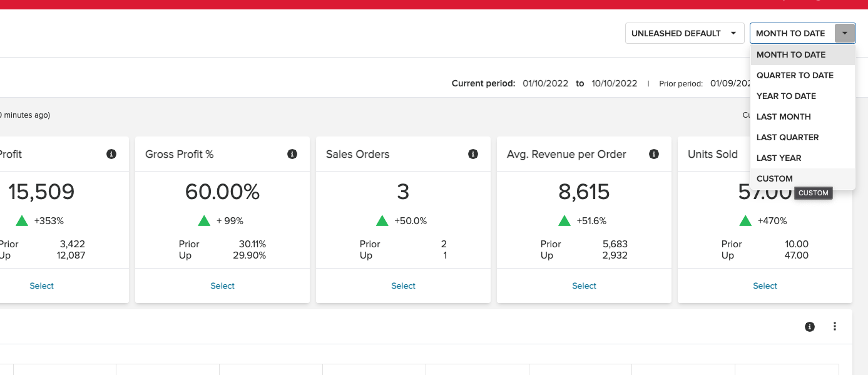Click the highlighted MONTH TO DATE list entry
This screenshot has height=375, width=868.
pos(790,54)
